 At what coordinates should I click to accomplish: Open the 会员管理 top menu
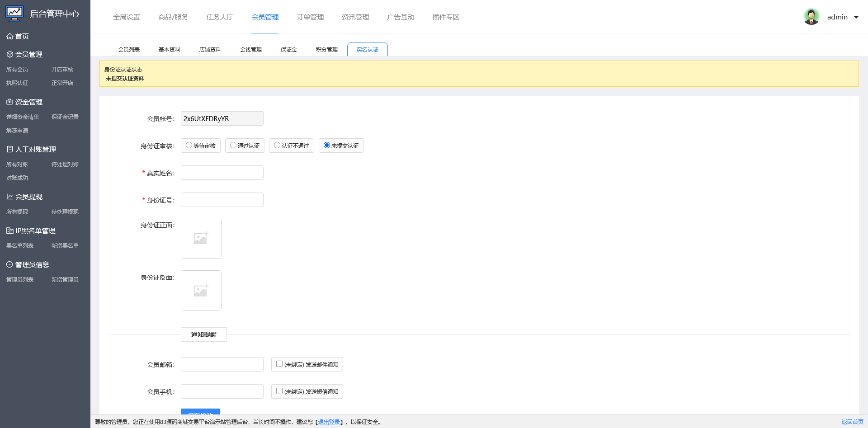click(265, 17)
